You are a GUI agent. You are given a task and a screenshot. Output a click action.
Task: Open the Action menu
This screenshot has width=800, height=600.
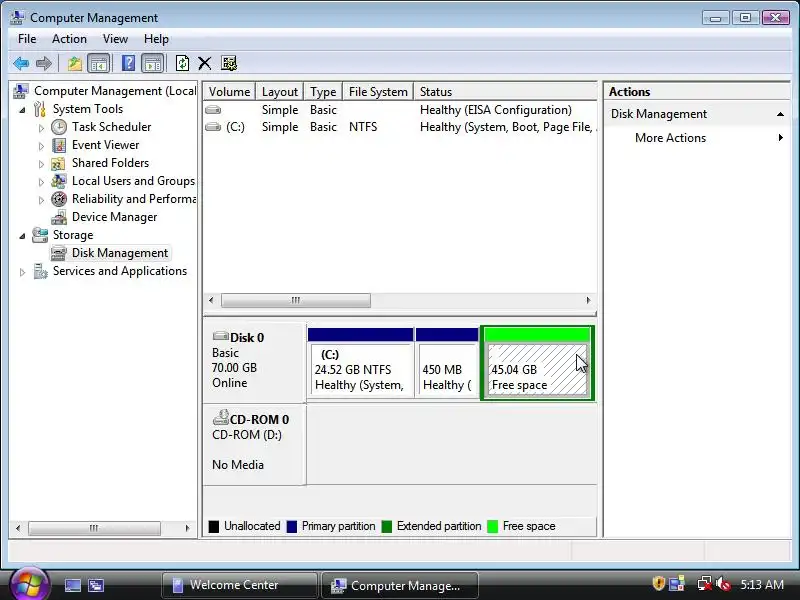click(69, 39)
